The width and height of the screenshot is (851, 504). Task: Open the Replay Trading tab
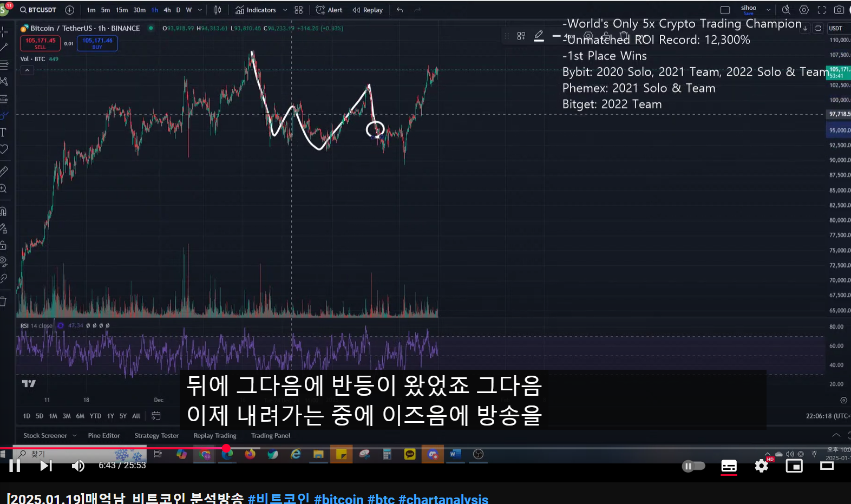215,435
